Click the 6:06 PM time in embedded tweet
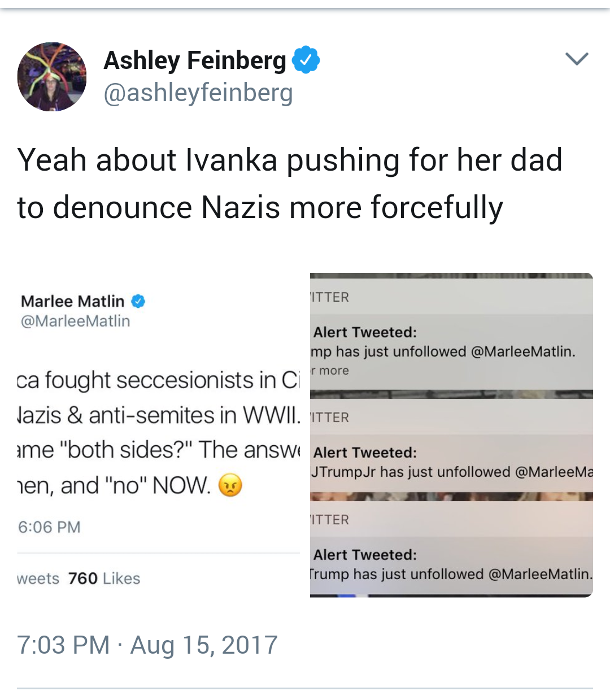Image resolution: width=610 pixels, height=700 pixels. coord(49,527)
